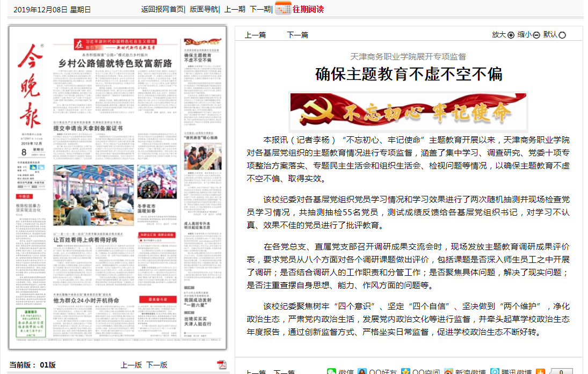Click the calendar icon beside 往期阅读
588x374 pixels.
(x=282, y=9)
